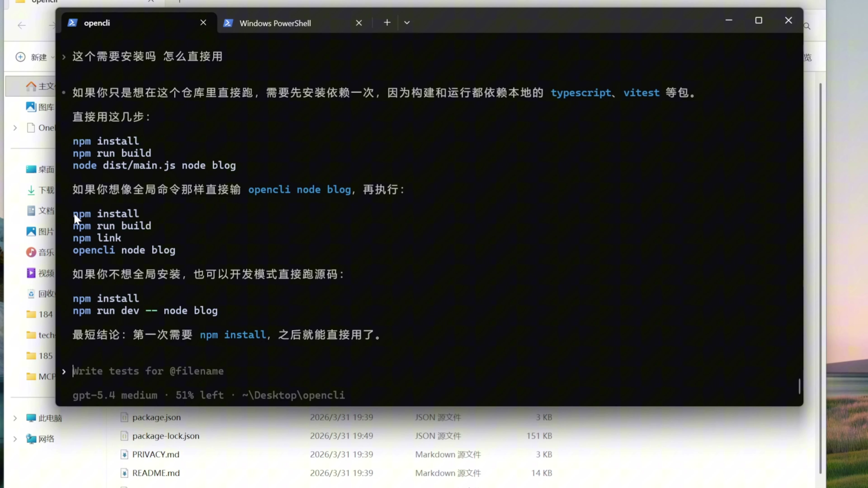The width and height of the screenshot is (868, 488).
Task: Select the README.md file
Action: coord(156,473)
